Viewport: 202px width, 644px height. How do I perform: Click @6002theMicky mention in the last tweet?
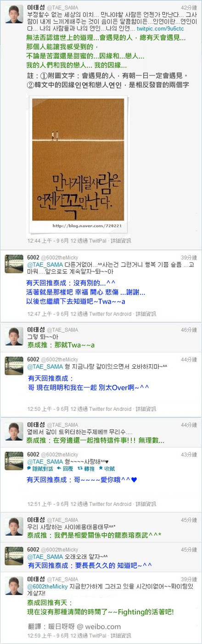tap(48, 586)
